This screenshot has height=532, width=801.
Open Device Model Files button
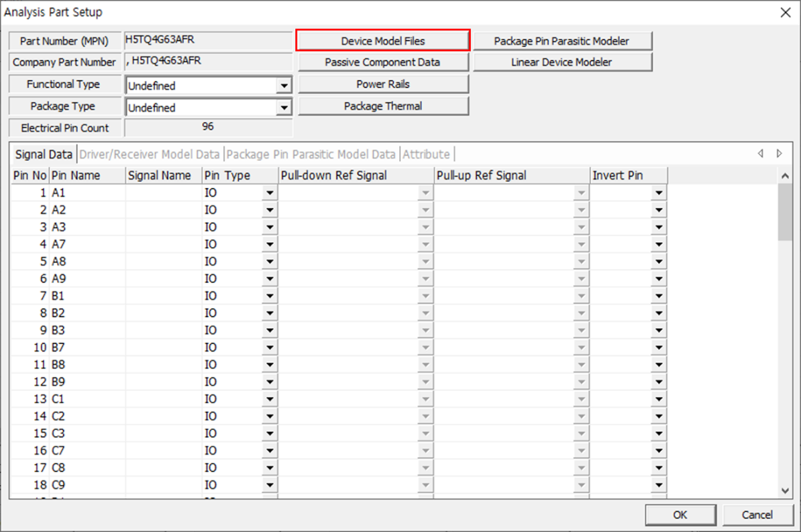click(382, 41)
